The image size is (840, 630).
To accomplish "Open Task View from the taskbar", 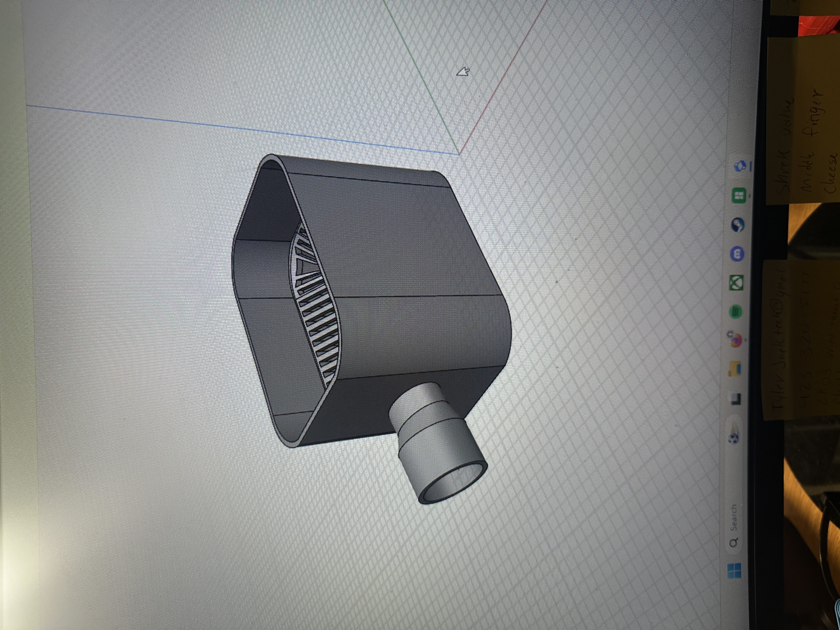I will tap(736, 399).
